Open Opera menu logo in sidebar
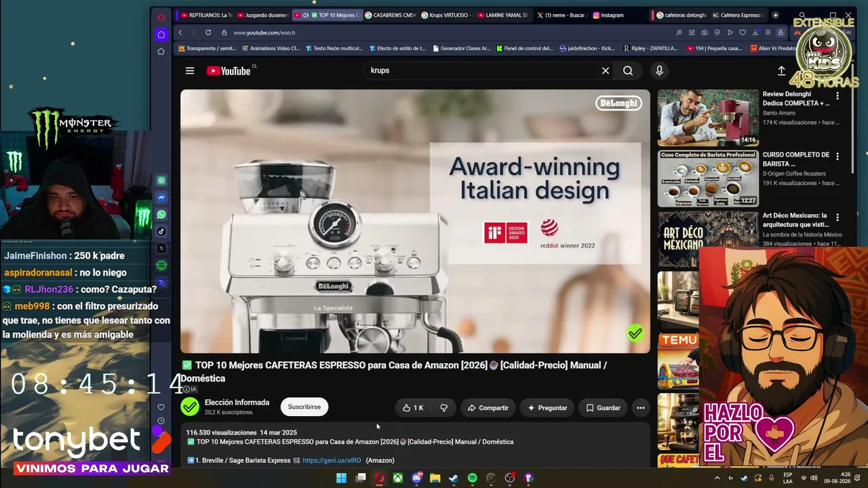 [161, 18]
